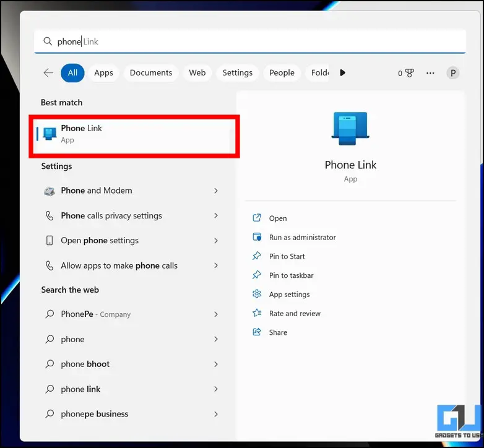
Task: Select the partially hidden Folders filter tab
Action: point(317,73)
